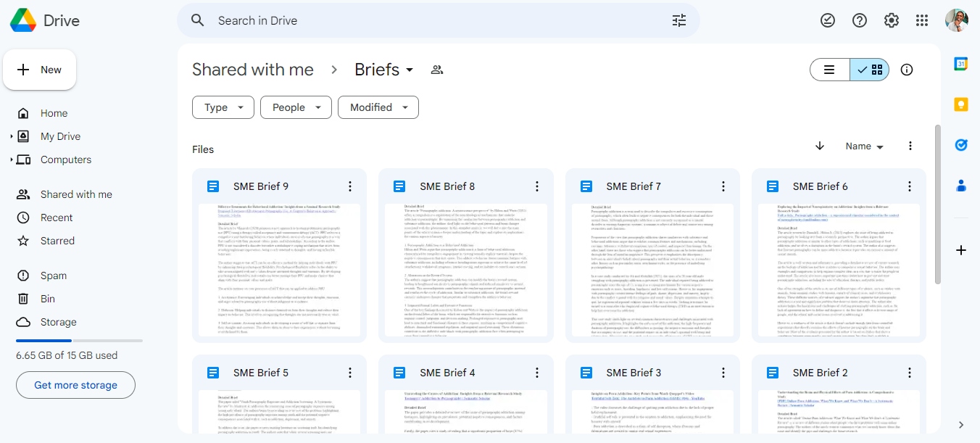Open the Calendar side panel
This screenshot has width=980, height=443.
click(x=961, y=64)
